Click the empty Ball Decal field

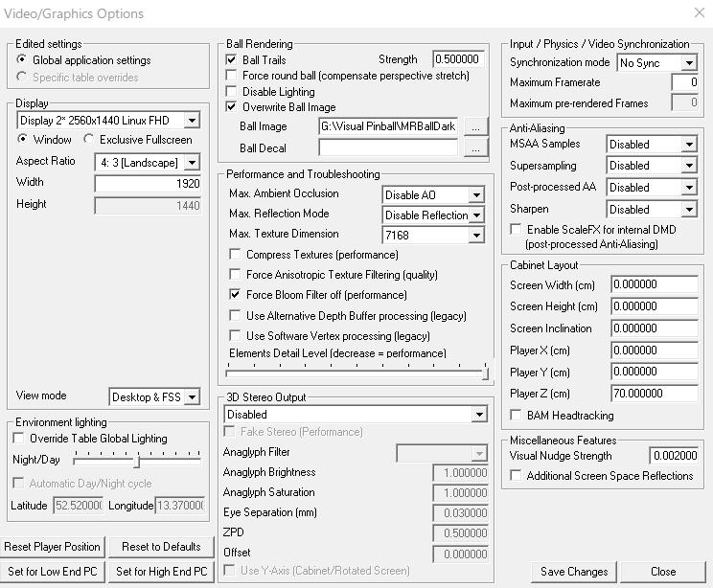tap(388, 147)
